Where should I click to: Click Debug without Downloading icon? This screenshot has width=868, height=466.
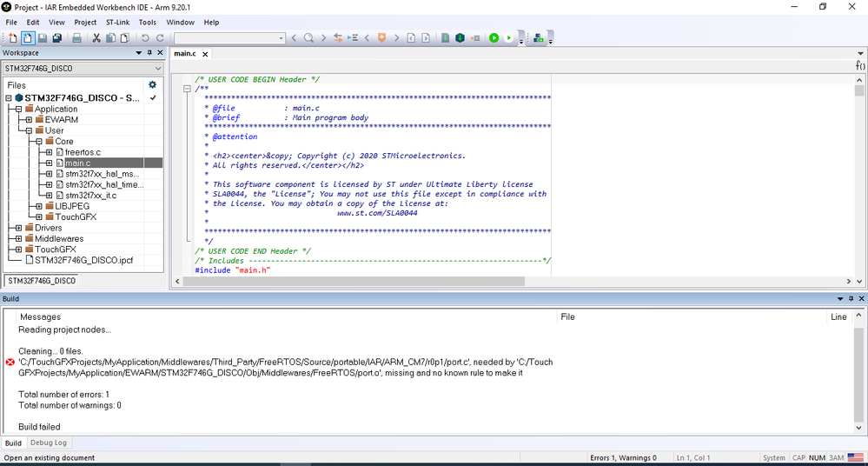pos(509,38)
